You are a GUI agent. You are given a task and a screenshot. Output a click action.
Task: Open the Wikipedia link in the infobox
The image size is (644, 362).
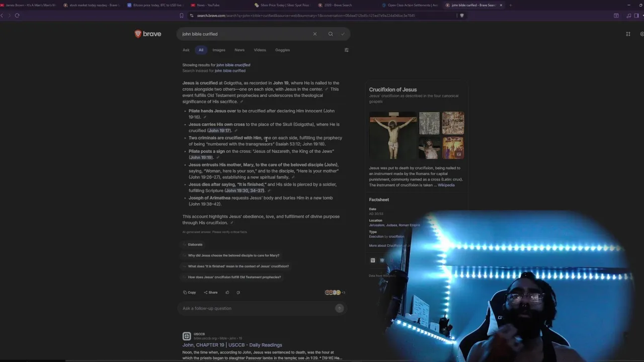(x=446, y=185)
